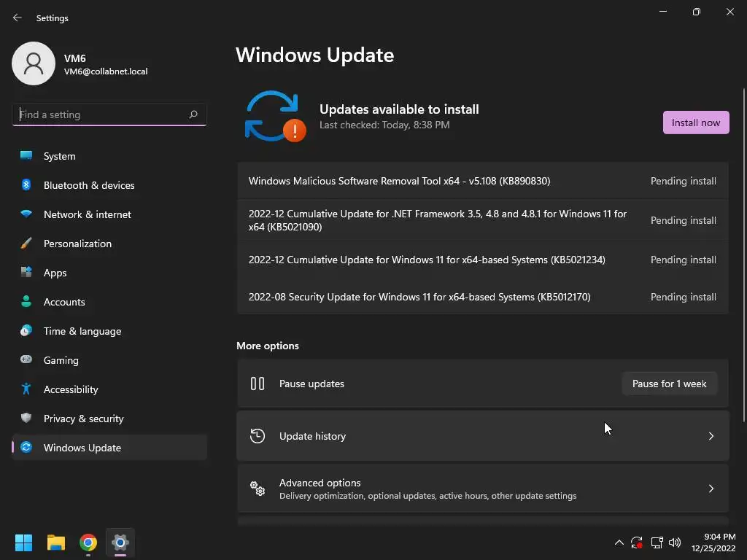
Task: Select Network & internet section
Action: click(x=109, y=214)
